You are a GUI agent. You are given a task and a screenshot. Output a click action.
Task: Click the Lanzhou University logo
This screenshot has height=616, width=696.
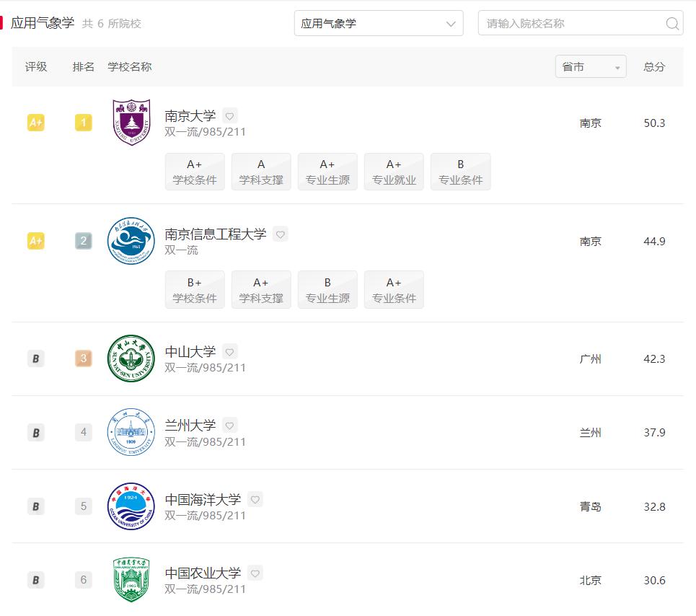(x=131, y=432)
